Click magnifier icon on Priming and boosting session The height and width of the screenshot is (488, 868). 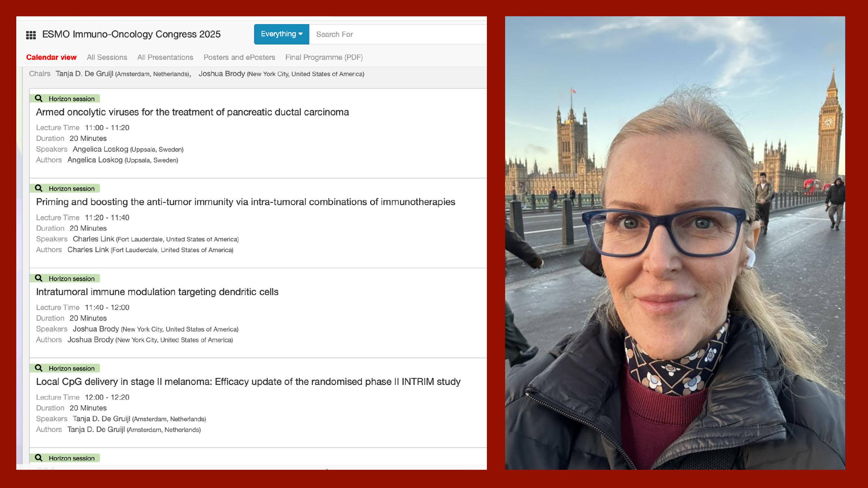39,188
